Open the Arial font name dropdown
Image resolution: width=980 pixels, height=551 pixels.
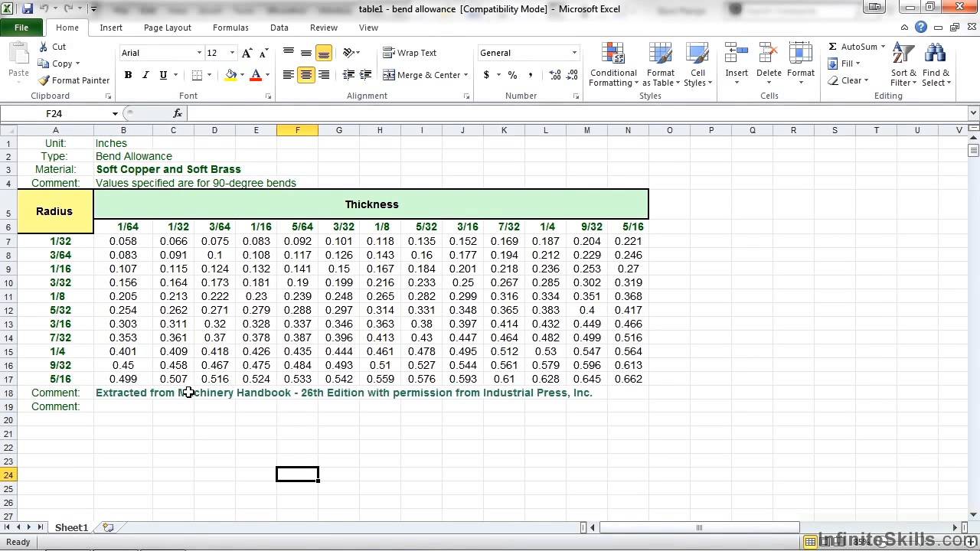click(199, 53)
